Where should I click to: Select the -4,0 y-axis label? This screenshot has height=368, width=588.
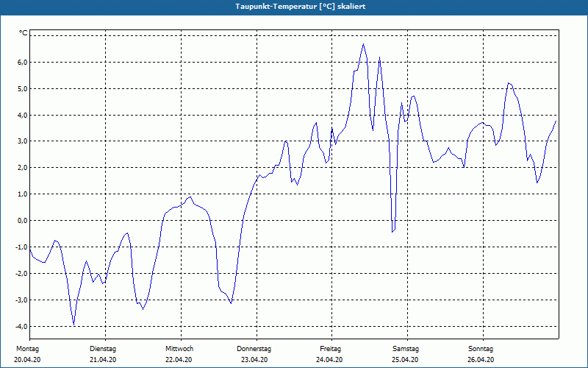click(22, 326)
